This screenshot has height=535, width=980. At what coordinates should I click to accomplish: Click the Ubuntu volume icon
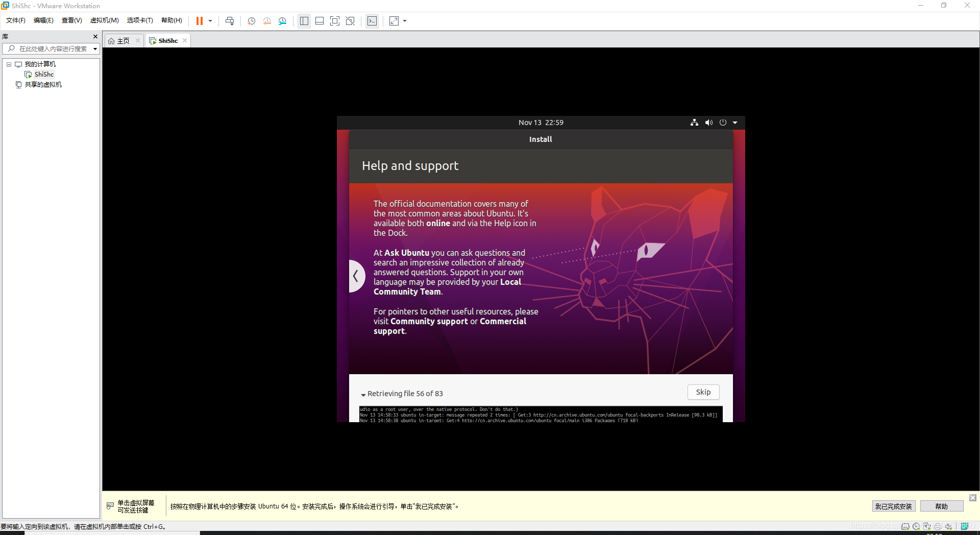[x=709, y=123]
